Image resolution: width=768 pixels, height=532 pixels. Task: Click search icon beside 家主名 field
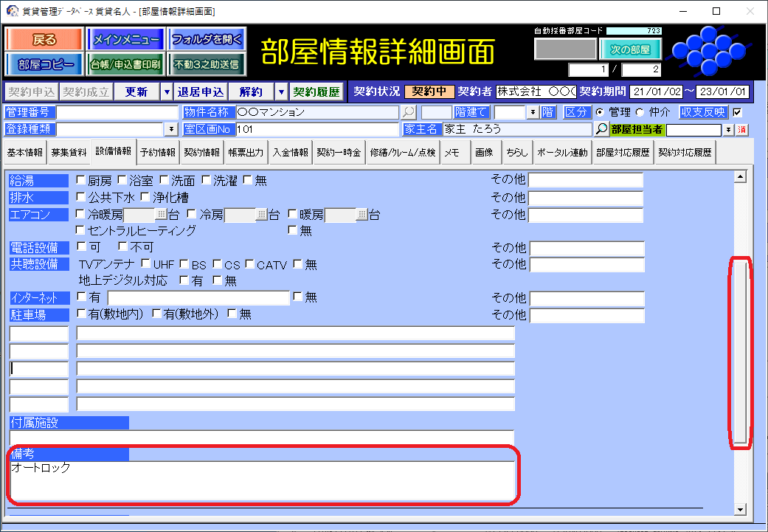601,129
